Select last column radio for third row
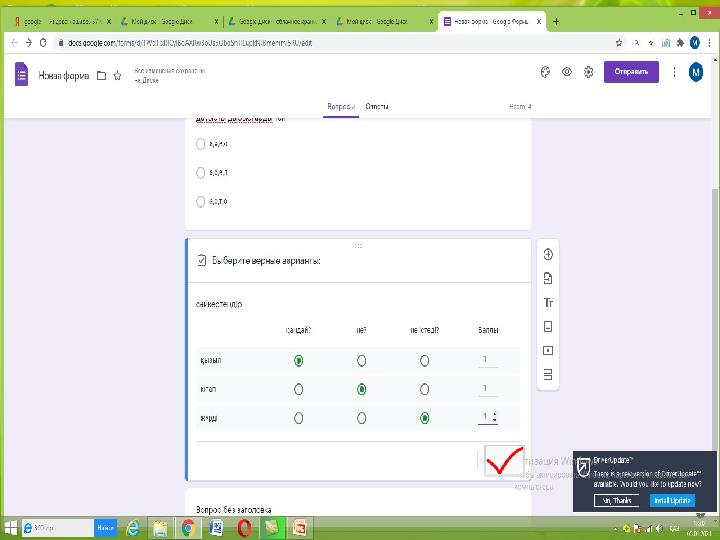The height and width of the screenshot is (540, 720). [x=424, y=418]
